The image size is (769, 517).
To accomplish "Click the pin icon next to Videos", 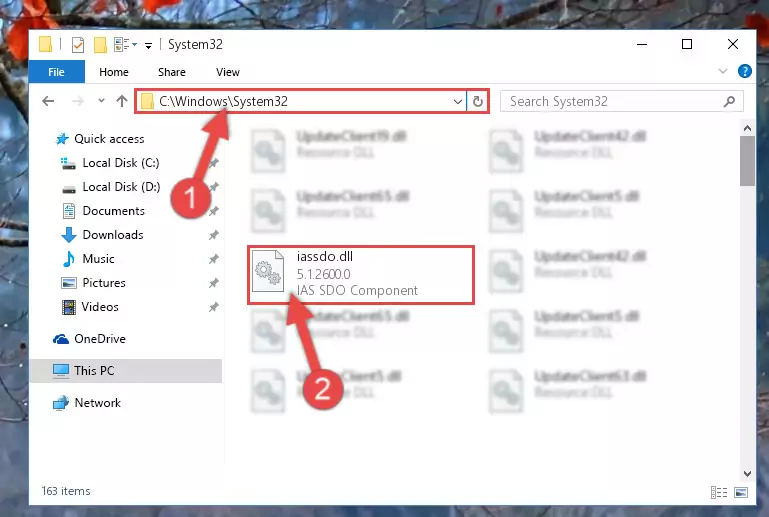I will pyautogui.click(x=213, y=307).
